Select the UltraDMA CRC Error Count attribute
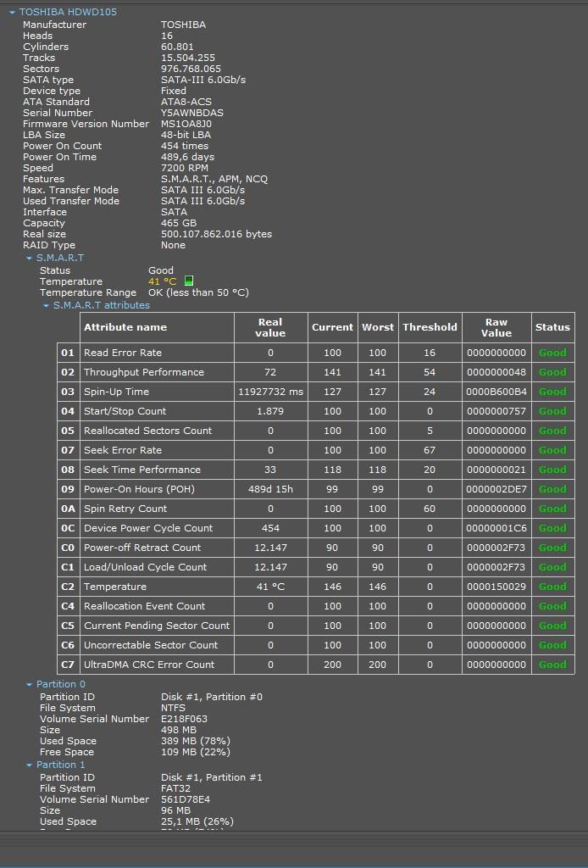Screen dimensions: 588x868 click(149, 665)
